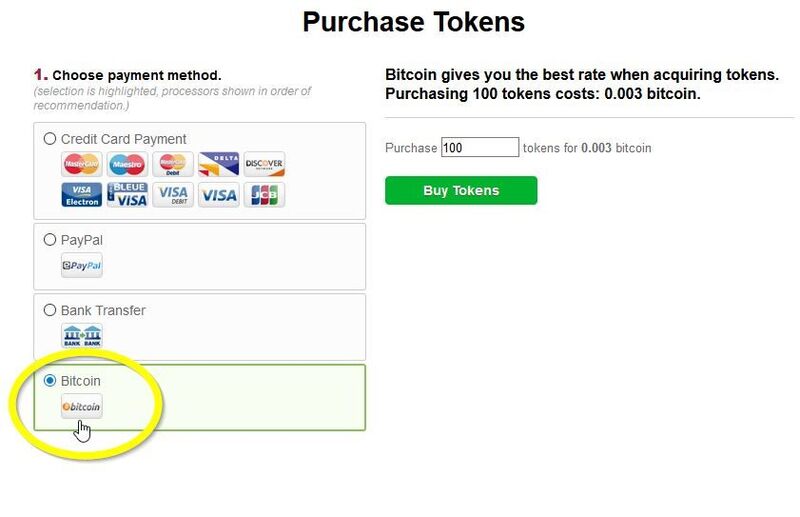Click the Bleue Visa card icon
Screen dimensions: 800x517
[127, 195]
